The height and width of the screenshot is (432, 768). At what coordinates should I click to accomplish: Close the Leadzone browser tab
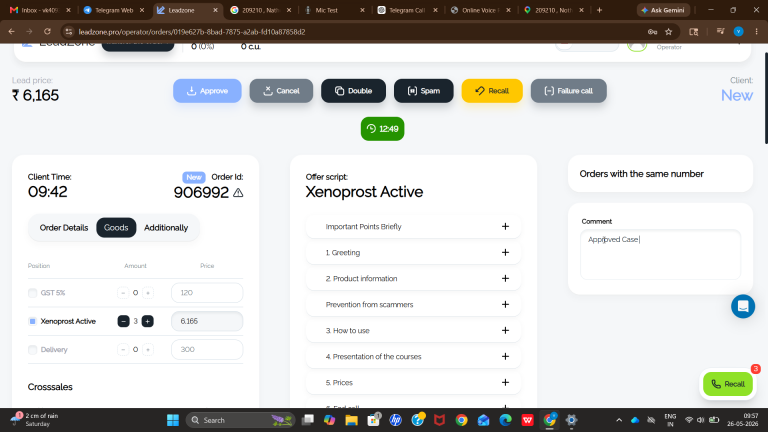click(215, 10)
